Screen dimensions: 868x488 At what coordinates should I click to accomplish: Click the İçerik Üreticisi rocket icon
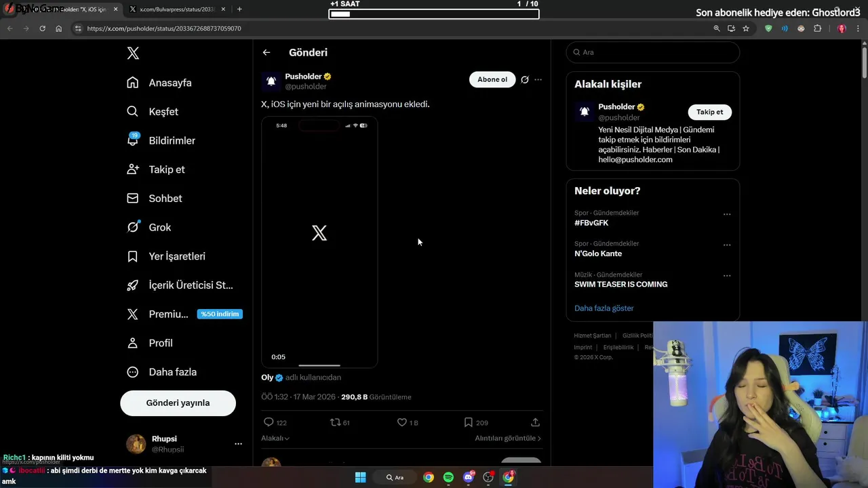coord(133,285)
